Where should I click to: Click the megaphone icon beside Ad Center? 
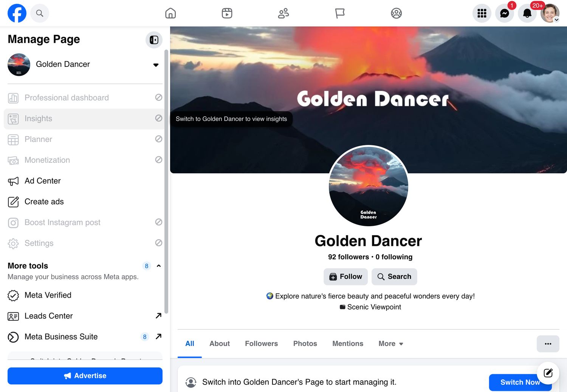(13, 181)
